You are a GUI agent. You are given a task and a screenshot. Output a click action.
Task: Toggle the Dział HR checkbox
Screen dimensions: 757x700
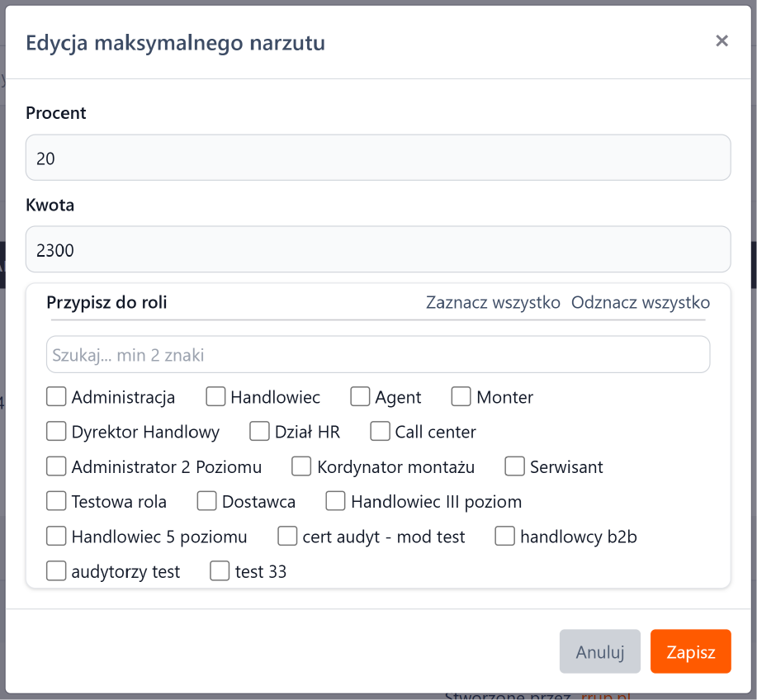pyautogui.click(x=260, y=432)
